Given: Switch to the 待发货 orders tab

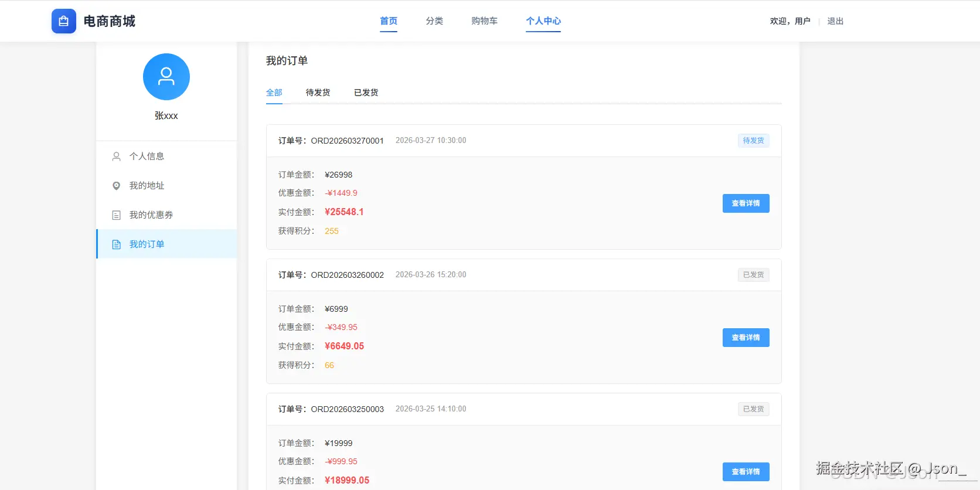Looking at the screenshot, I should pos(318,93).
